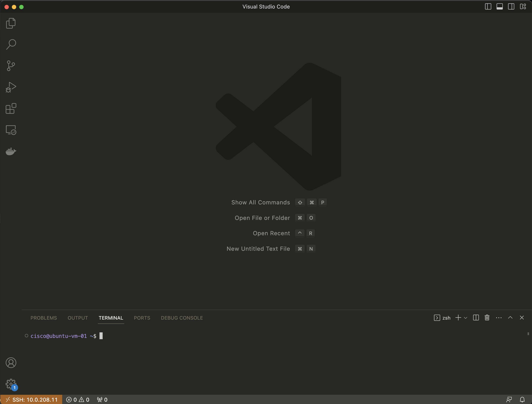Switch to the PORTS tab
The image size is (532, 404).
[142, 318]
